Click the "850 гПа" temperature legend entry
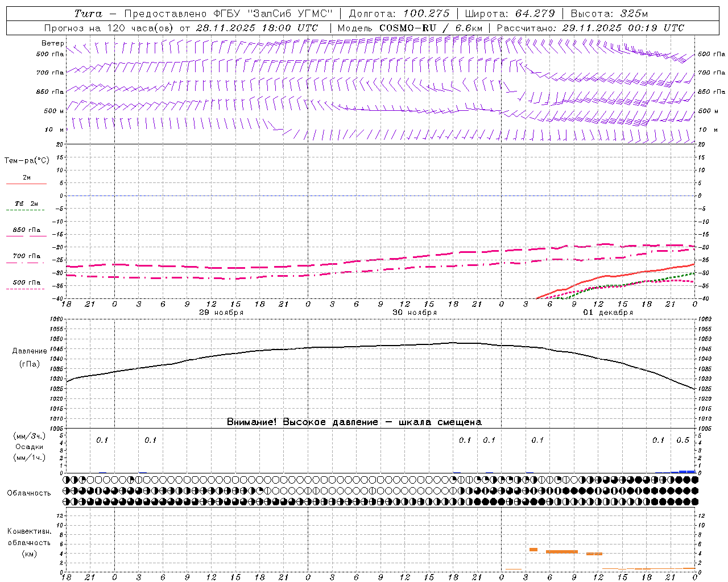This screenshot has height=582, width=728. pos(27,230)
